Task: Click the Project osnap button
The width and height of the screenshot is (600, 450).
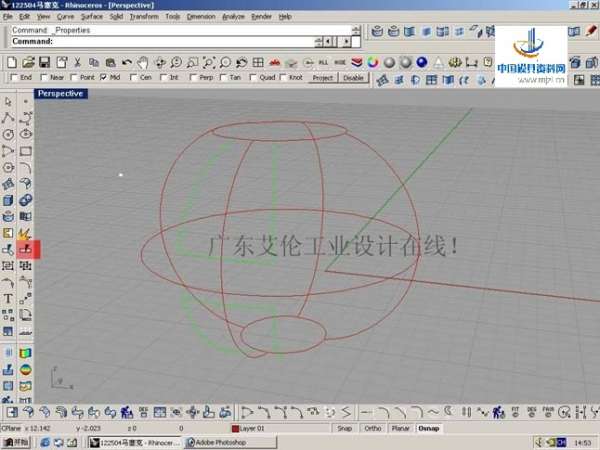Action: [x=323, y=78]
